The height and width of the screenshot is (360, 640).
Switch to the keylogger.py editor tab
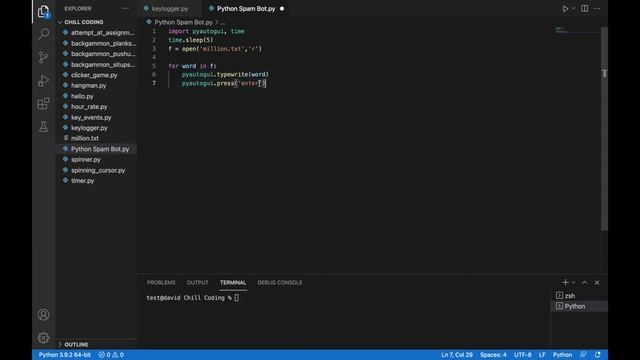(x=169, y=9)
